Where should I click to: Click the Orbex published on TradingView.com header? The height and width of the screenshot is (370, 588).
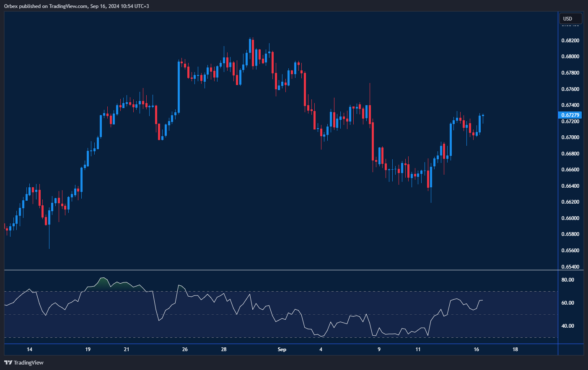(76, 6)
